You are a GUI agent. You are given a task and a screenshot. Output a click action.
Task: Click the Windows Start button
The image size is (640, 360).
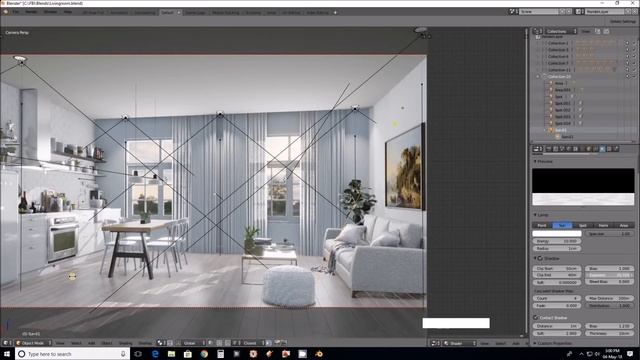7,354
